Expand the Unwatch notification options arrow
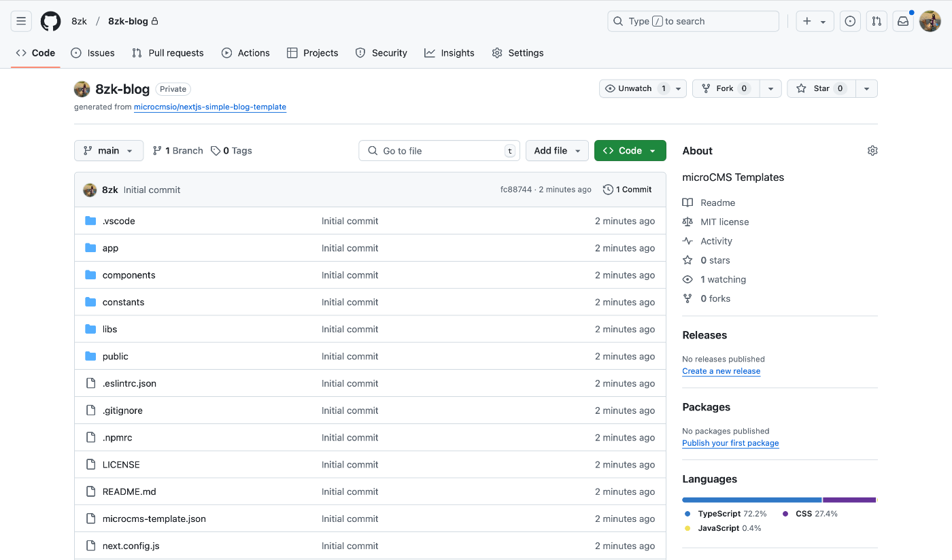This screenshot has height=560, width=952. (679, 88)
